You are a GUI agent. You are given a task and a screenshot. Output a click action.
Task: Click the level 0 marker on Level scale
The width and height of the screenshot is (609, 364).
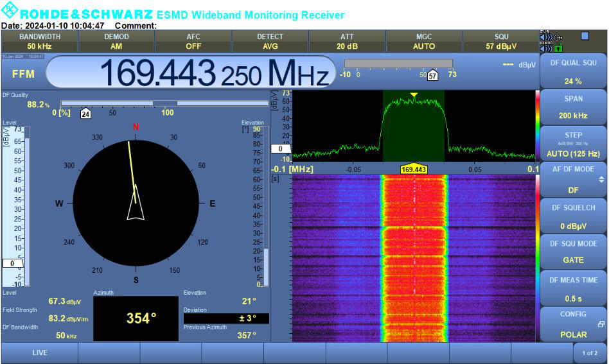[x=12, y=263]
